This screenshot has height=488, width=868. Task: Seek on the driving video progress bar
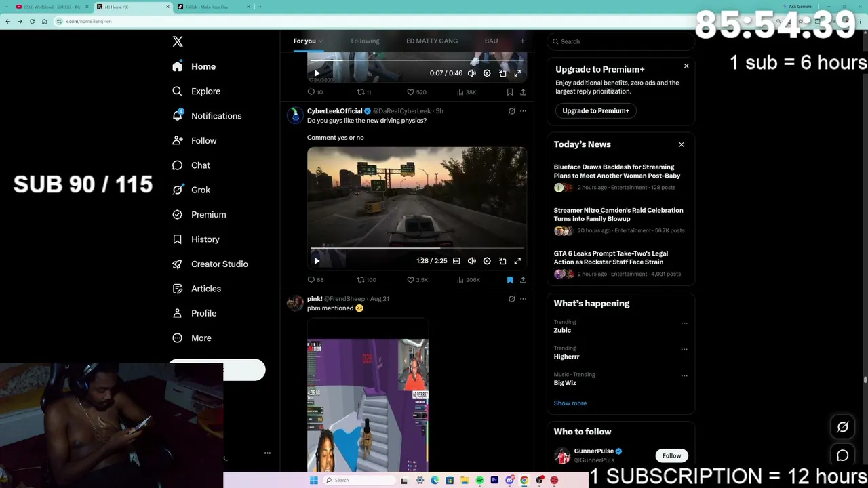click(417, 249)
